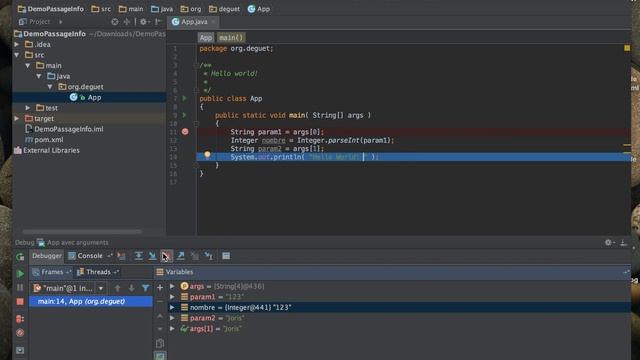The height and width of the screenshot is (360, 640).
Task: Click Debug panel settings gear icon
Action: click(608, 242)
